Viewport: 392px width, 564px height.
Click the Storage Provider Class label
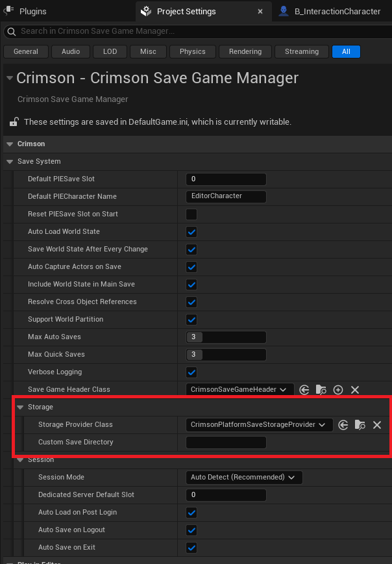point(75,424)
